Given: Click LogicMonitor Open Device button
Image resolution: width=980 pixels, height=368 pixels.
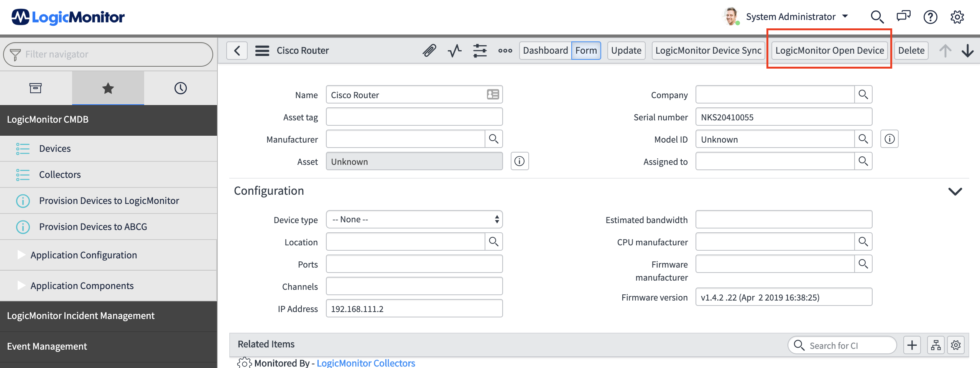Looking at the screenshot, I should (830, 51).
